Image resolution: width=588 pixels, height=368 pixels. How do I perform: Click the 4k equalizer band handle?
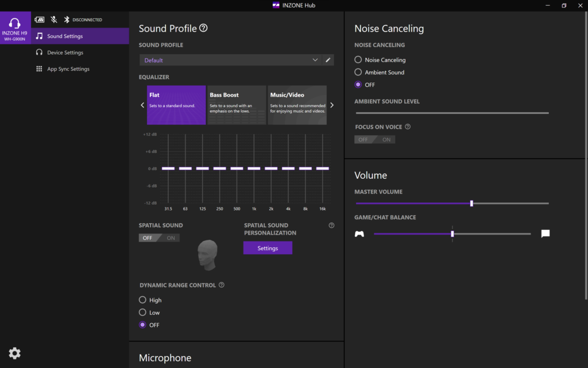coord(288,168)
